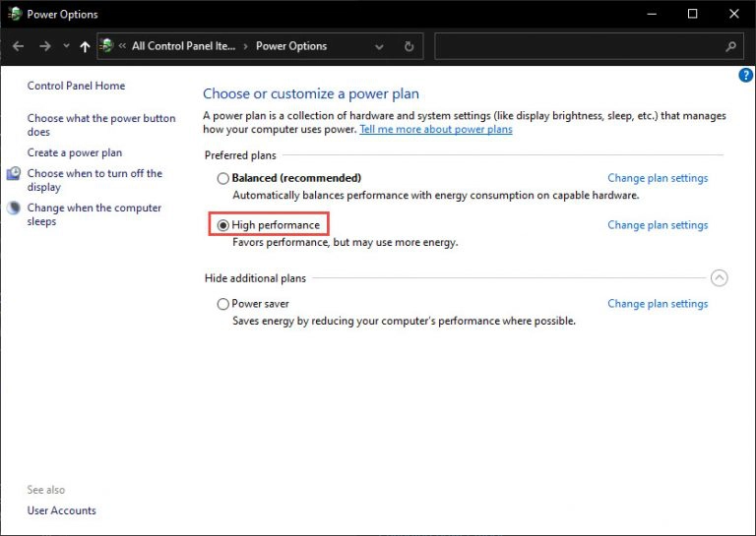Click the Refresh icon in address bar
This screenshot has width=756, height=536.
click(409, 46)
